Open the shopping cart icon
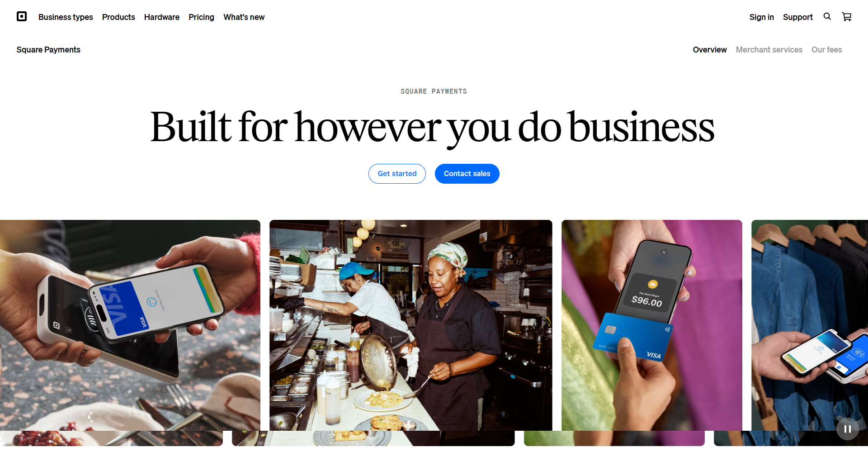This screenshot has height=452, width=868. [x=847, y=17]
